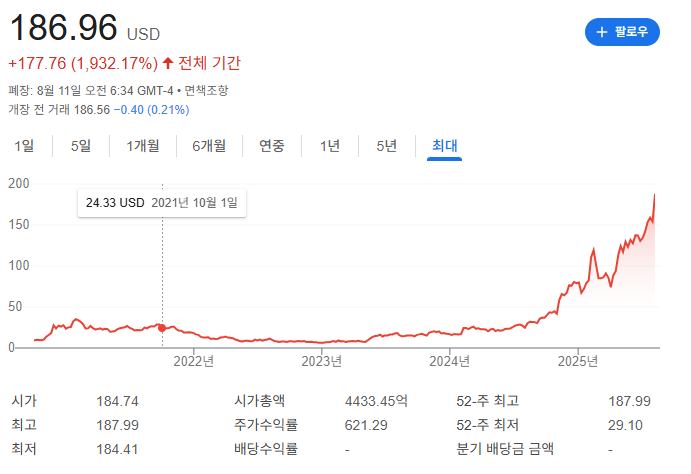Choose the 1년 range tab
Viewport: 691px width, 474px height.
(x=330, y=146)
